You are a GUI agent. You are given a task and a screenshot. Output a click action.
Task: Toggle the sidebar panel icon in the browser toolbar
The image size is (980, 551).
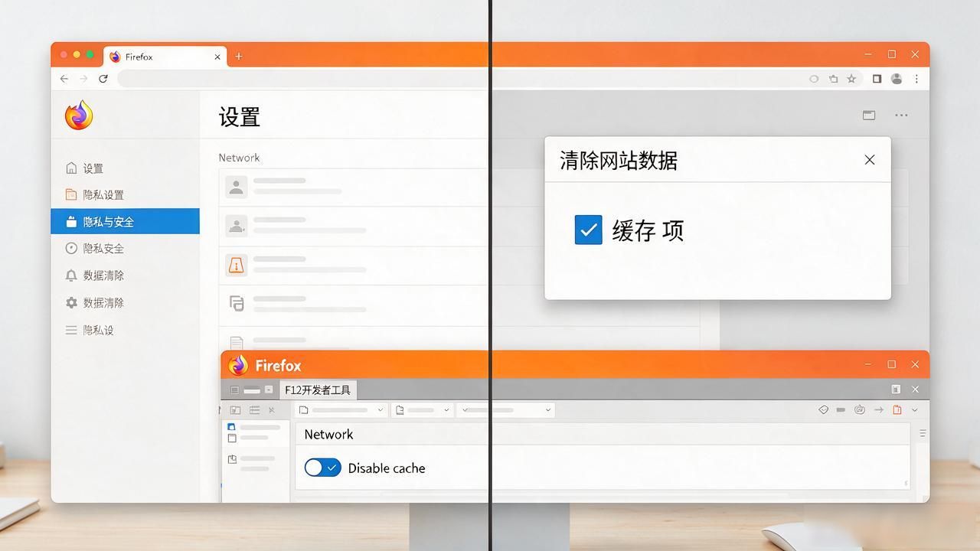[x=877, y=78]
